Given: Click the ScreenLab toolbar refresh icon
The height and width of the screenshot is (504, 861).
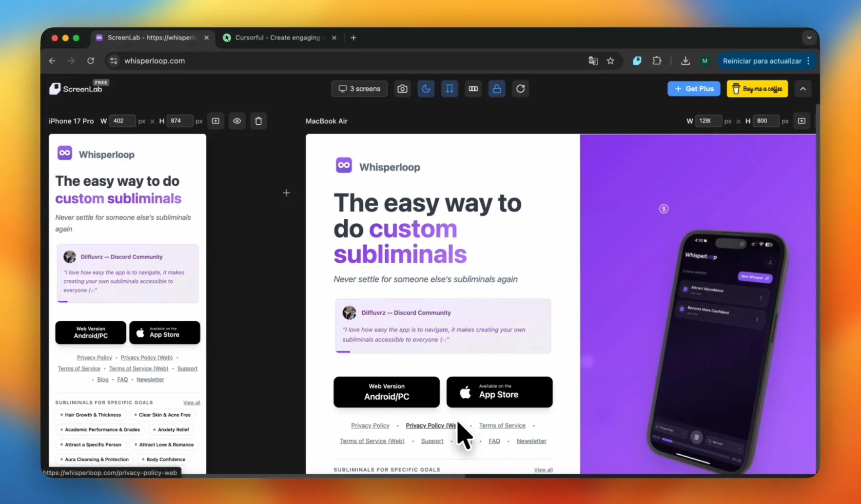Looking at the screenshot, I should 521,89.
